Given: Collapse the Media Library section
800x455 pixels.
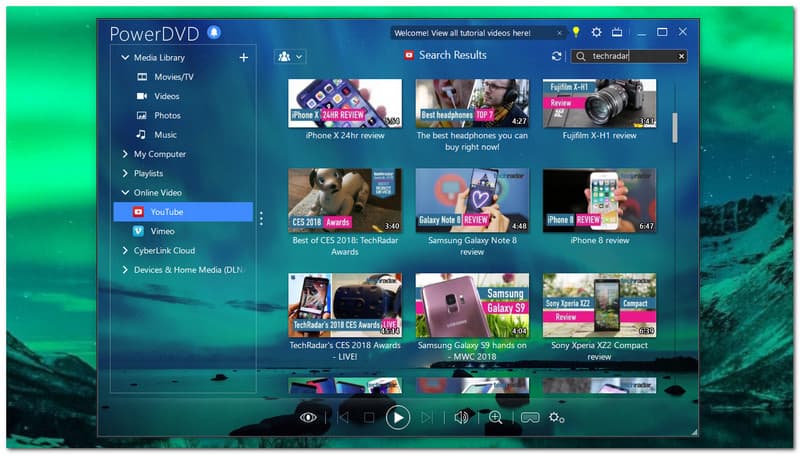Looking at the screenshot, I should pos(125,58).
